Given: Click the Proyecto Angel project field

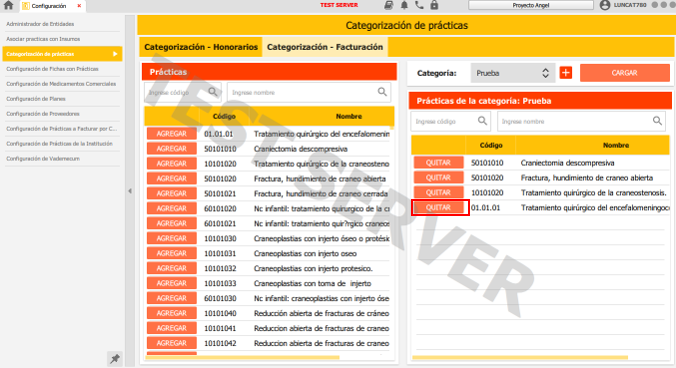Looking at the screenshot, I should click(531, 5).
